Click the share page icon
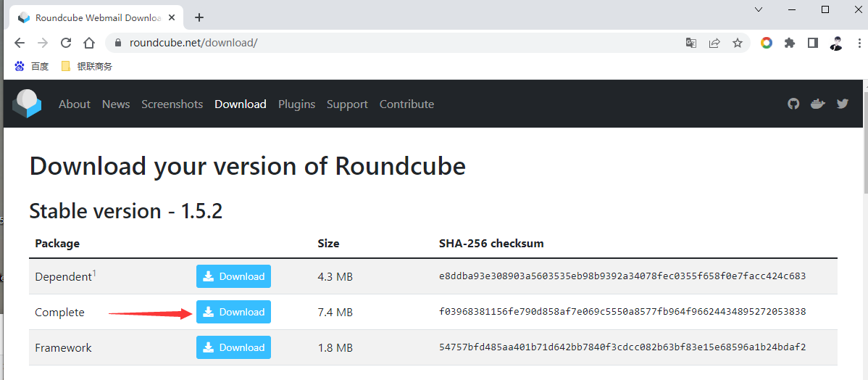Viewport: 868px width, 380px height. (714, 43)
